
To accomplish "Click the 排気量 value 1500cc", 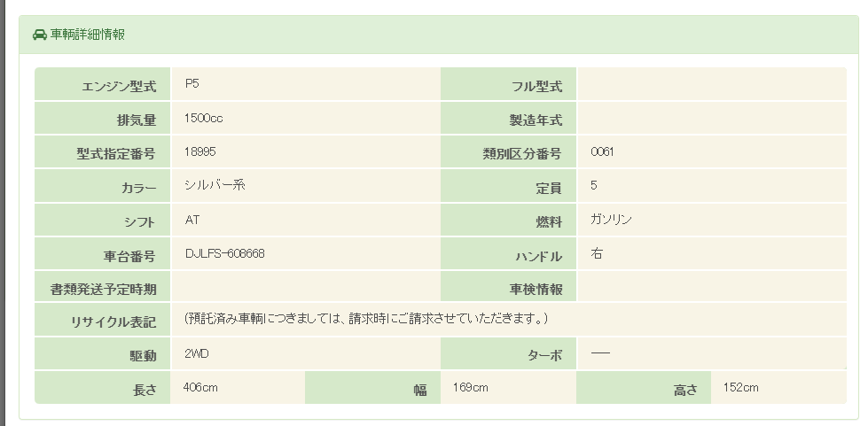I will [203, 118].
